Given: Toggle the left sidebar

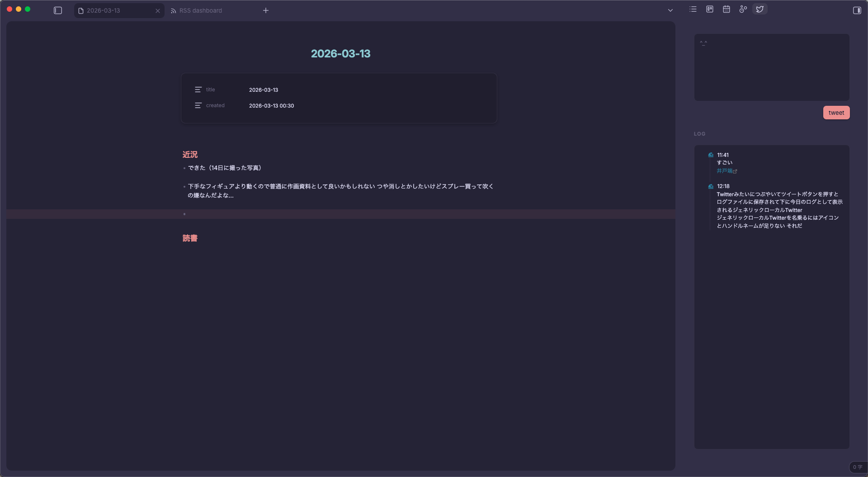Looking at the screenshot, I should coord(58,10).
